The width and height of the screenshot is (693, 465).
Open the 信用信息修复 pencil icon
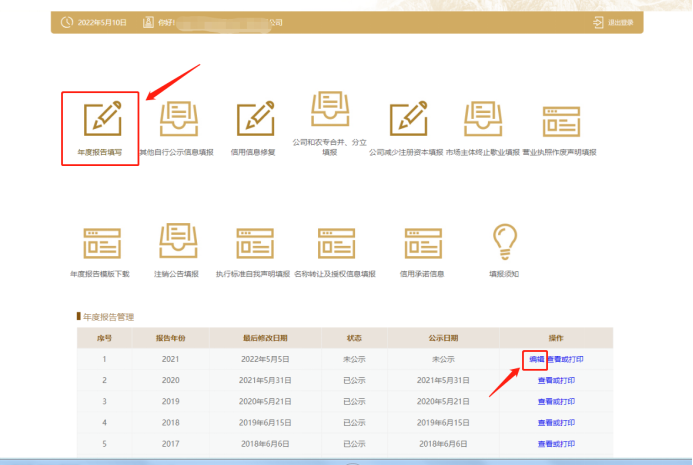255,118
